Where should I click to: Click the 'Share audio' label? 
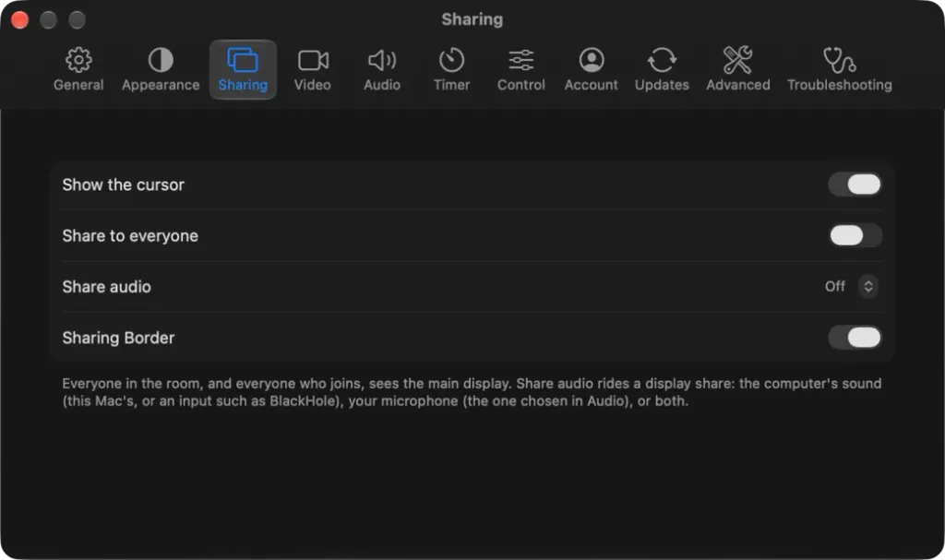(107, 287)
